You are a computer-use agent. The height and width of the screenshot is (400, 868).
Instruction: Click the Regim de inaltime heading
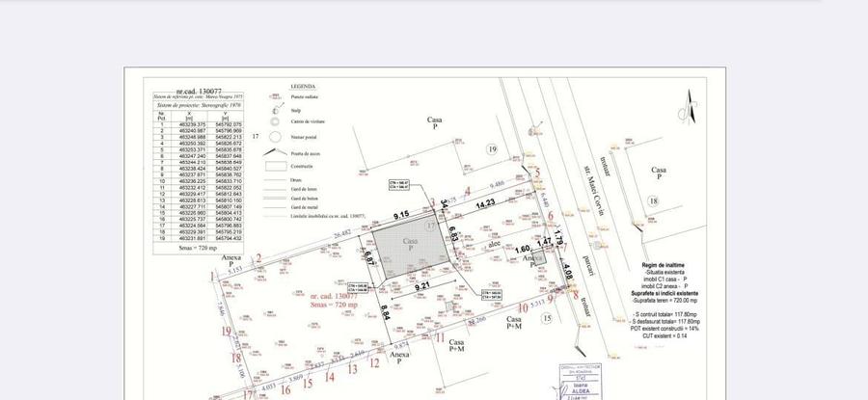point(666,263)
